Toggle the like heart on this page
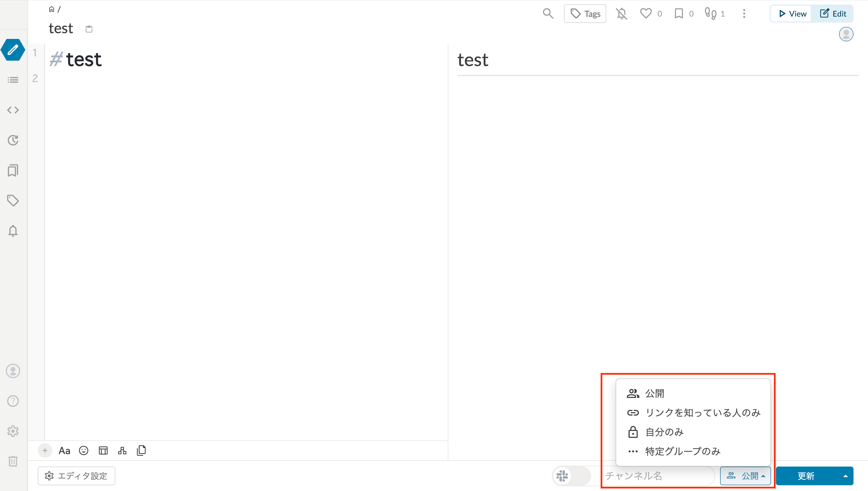The height and width of the screenshot is (491, 868). point(645,14)
